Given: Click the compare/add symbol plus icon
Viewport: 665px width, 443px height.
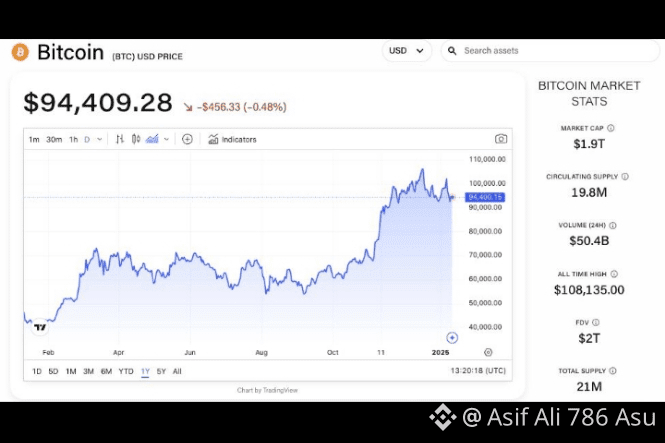Looking at the screenshot, I should [x=187, y=139].
